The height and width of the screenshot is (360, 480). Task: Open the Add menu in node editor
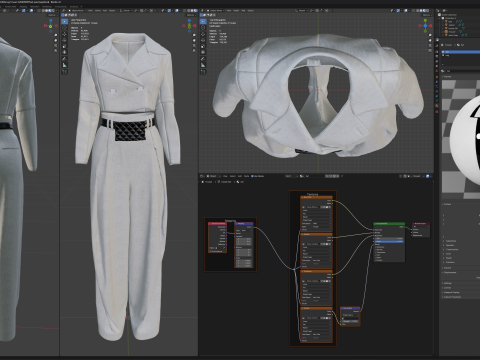pyautogui.click(x=240, y=176)
